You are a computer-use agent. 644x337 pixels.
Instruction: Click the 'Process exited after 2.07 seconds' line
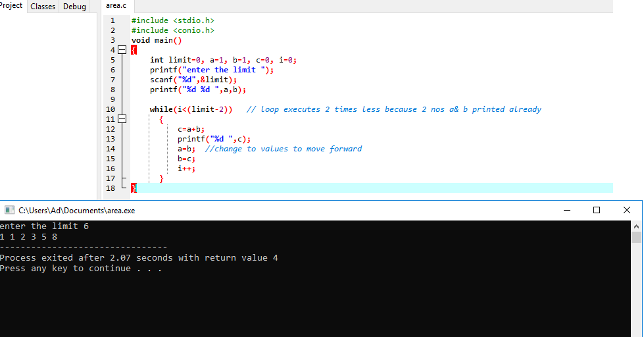point(139,257)
